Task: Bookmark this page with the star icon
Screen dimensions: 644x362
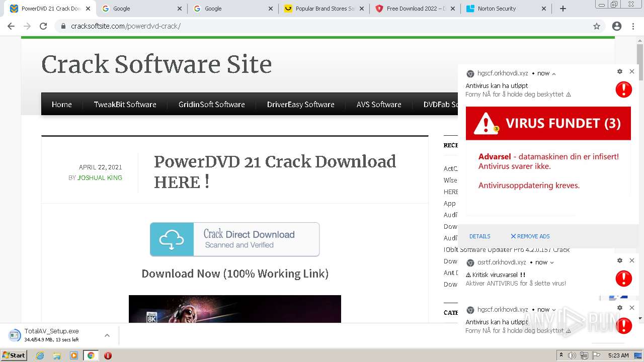Action: click(597, 26)
